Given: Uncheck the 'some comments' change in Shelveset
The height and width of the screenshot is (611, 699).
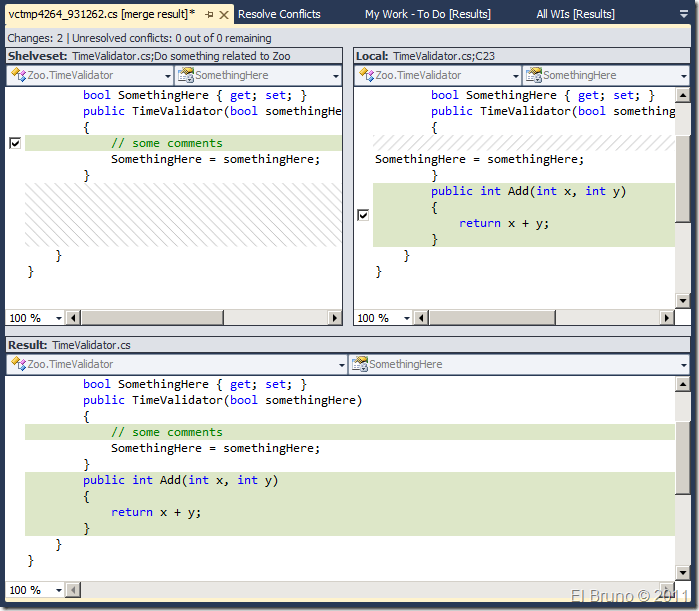Looking at the screenshot, I should (14, 144).
